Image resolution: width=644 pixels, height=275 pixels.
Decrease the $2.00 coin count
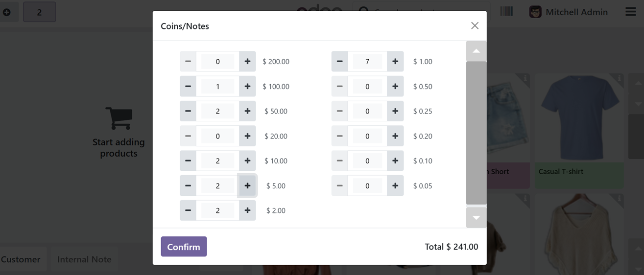click(188, 210)
